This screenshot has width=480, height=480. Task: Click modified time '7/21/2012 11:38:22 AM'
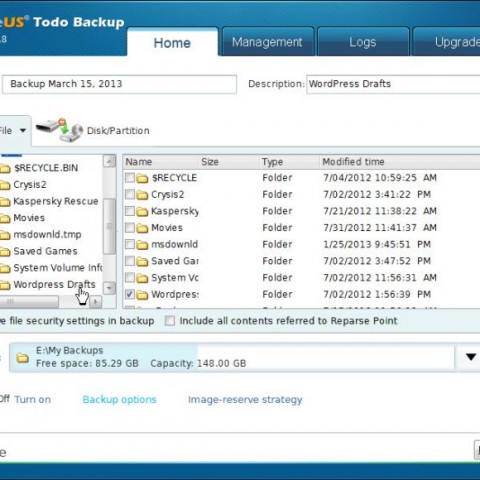[x=380, y=211]
